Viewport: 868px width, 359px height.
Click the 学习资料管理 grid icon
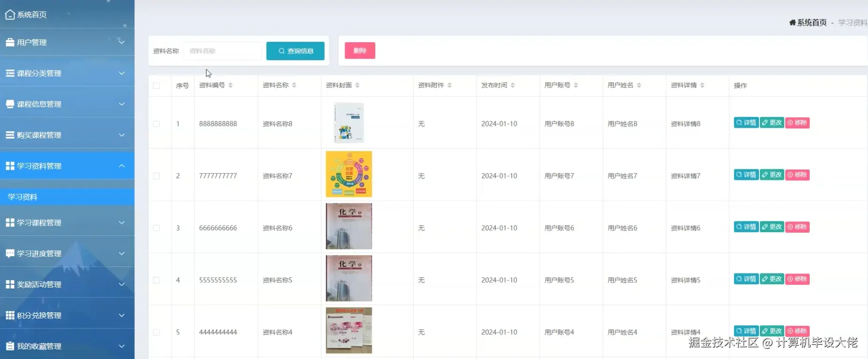pos(10,166)
